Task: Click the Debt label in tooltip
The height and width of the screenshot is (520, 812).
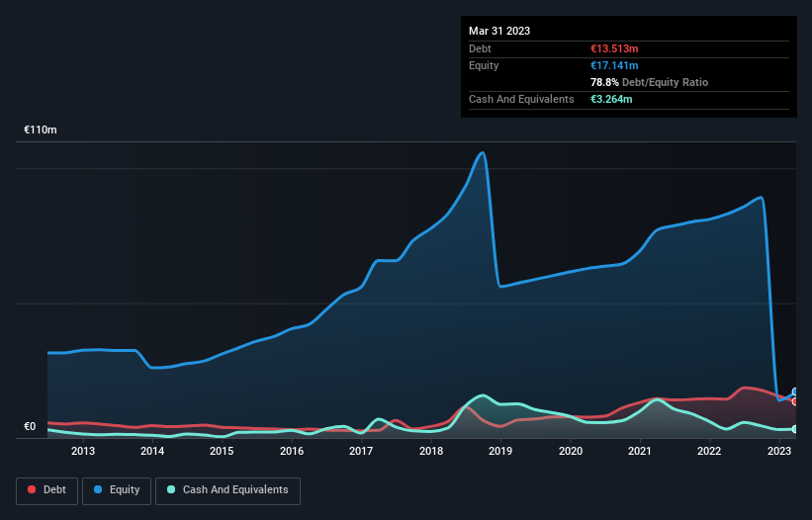Action: coord(480,48)
